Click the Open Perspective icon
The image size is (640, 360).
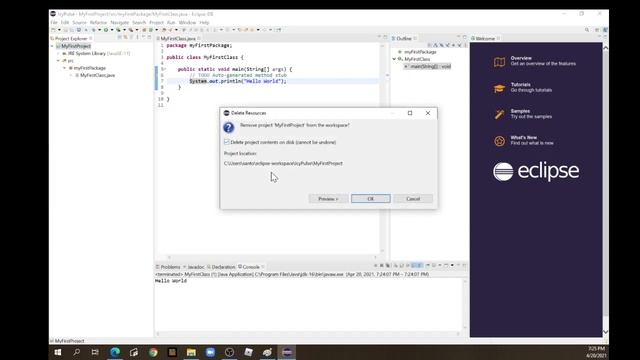coord(597,30)
